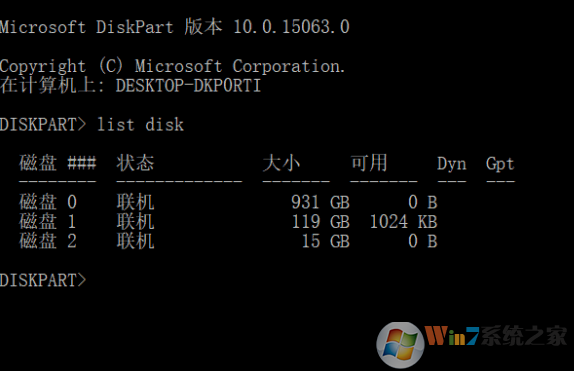Click the Windows logo orb watermark
The width and height of the screenshot is (574, 371).
pyautogui.click(x=400, y=345)
